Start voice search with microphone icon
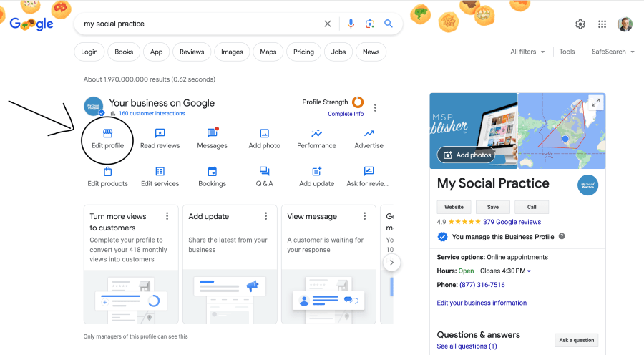The width and height of the screenshot is (644, 355). click(x=351, y=24)
